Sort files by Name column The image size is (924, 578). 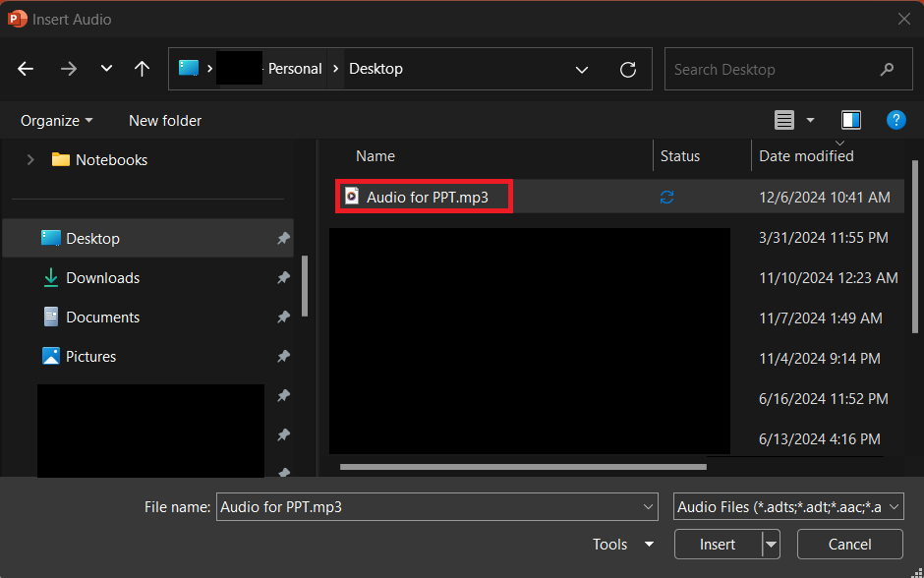[375, 156]
